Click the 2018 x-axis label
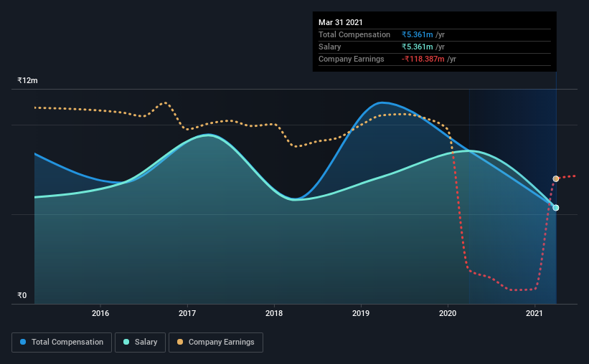The image size is (589, 364). point(274,313)
